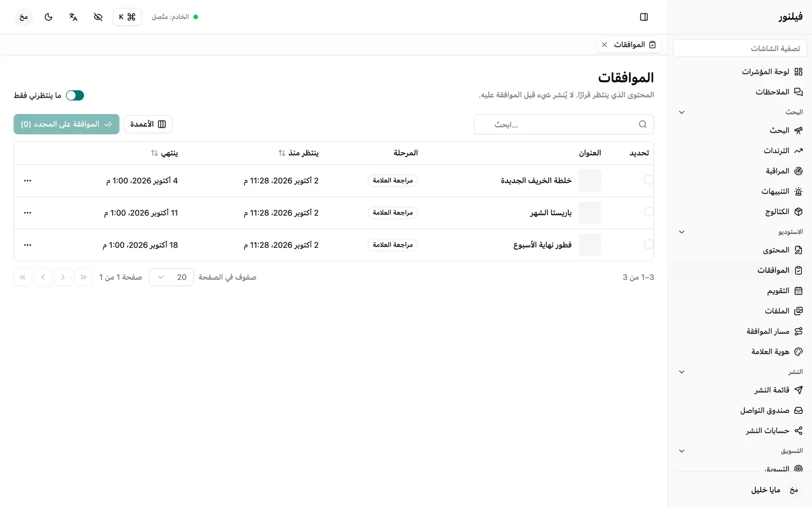The height and width of the screenshot is (508, 812).
Task: Open the language translation icon
Action: pyautogui.click(x=73, y=17)
